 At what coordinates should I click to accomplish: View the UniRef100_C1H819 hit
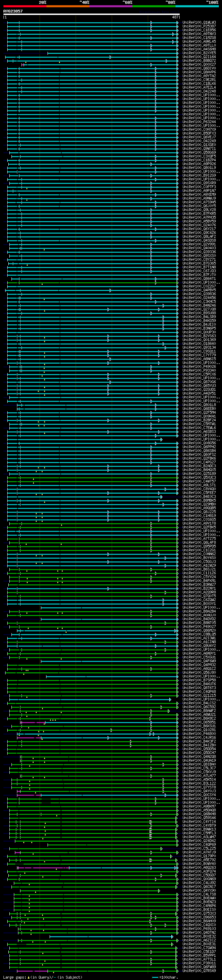pyautogui.click(x=199, y=516)
